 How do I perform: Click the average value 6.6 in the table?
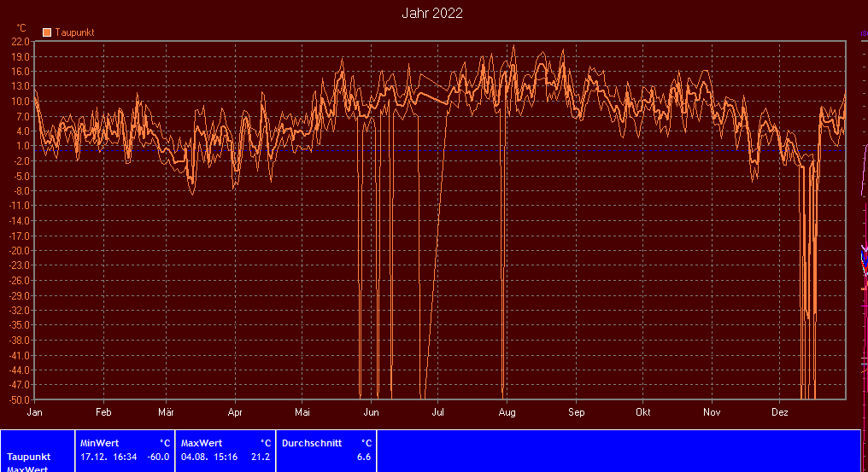tap(364, 457)
